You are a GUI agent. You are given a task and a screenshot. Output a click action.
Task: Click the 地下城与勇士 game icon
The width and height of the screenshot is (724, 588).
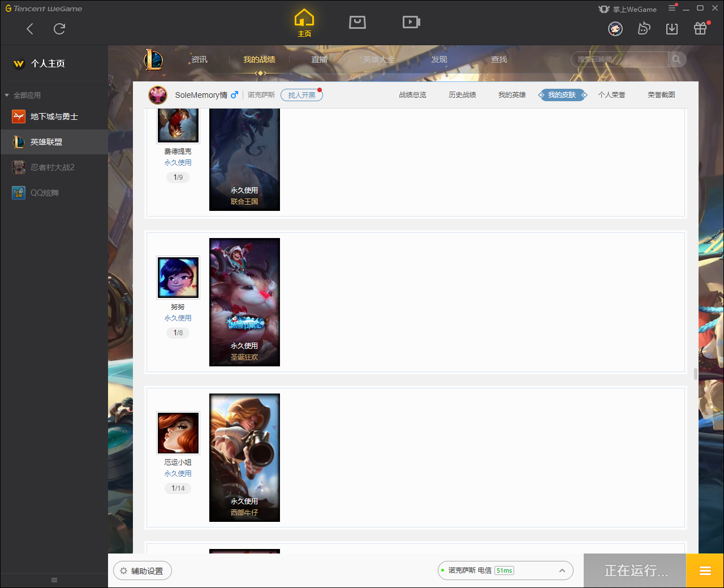[19, 116]
